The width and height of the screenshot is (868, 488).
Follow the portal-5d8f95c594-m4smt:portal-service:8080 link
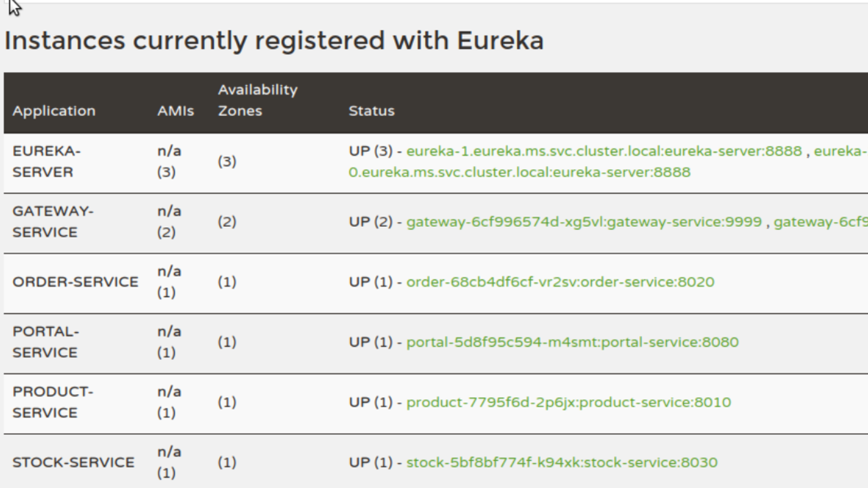pos(572,342)
